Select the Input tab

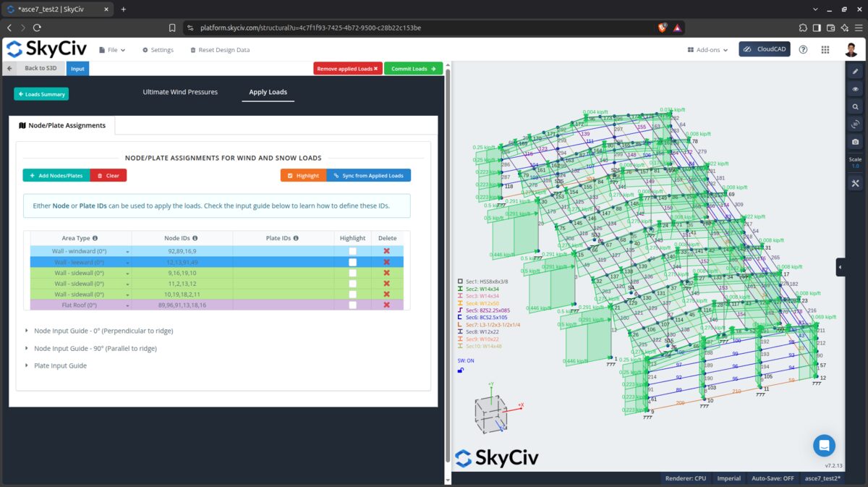click(77, 69)
